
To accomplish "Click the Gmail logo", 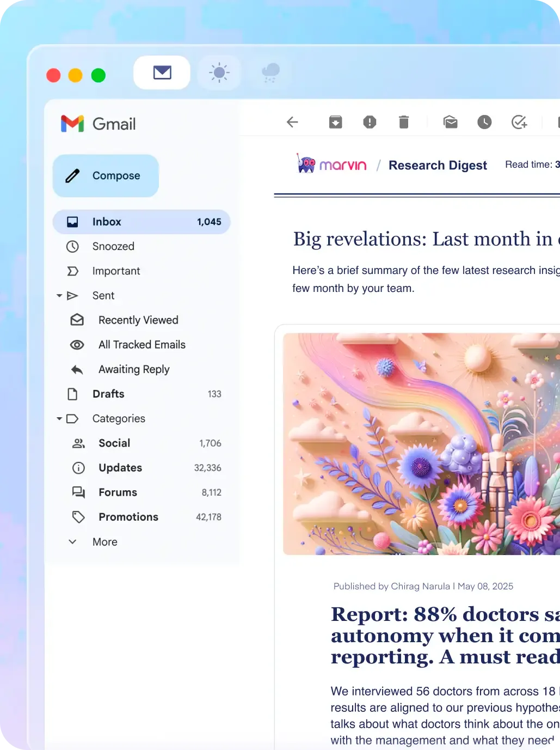I will coord(99,124).
